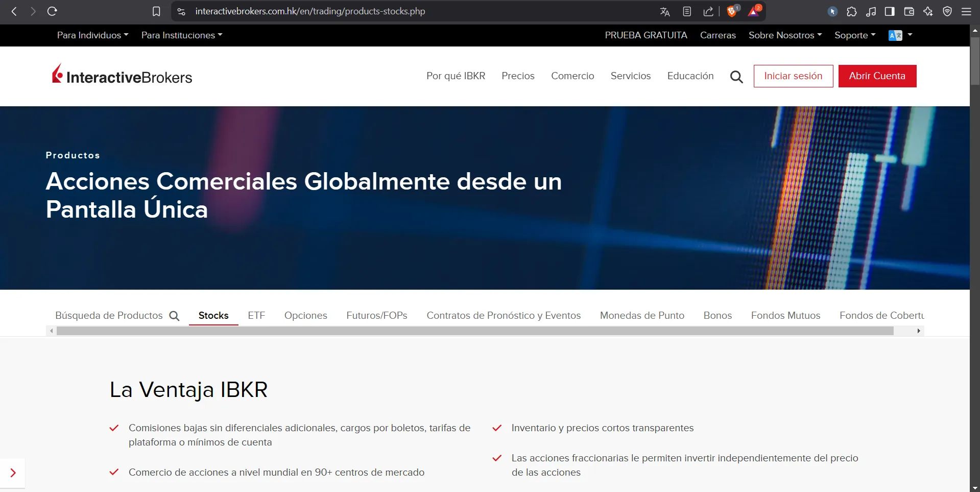Screen dimensions: 980x492
Task: Click the Abrir Cuenta button
Action: pyautogui.click(x=877, y=76)
